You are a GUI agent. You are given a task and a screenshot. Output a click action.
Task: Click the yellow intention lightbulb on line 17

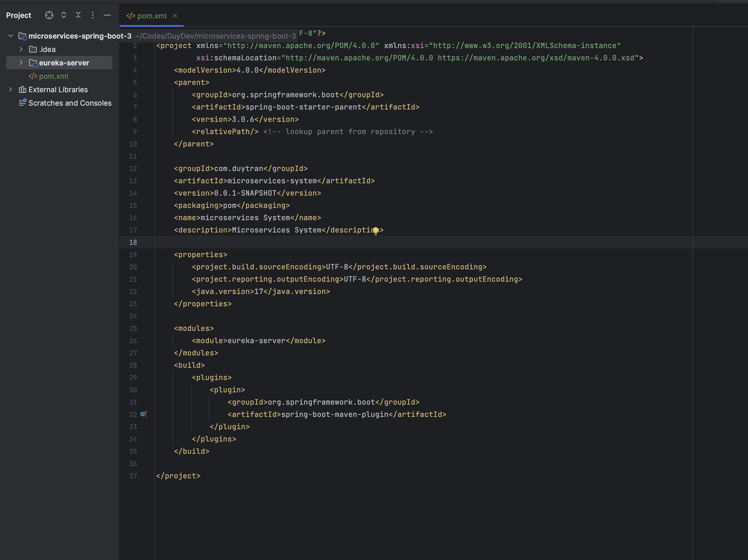376,230
